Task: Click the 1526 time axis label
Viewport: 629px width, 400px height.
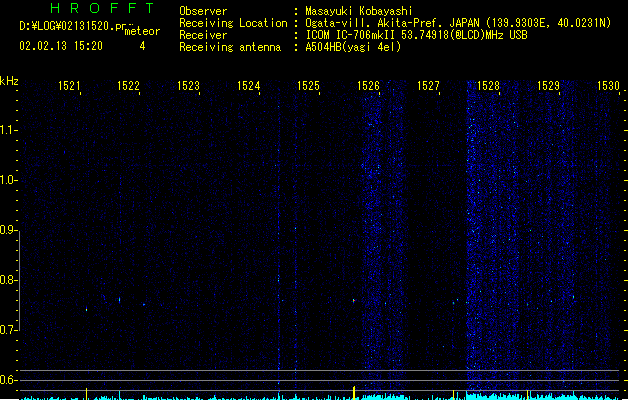Action: click(x=368, y=86)
